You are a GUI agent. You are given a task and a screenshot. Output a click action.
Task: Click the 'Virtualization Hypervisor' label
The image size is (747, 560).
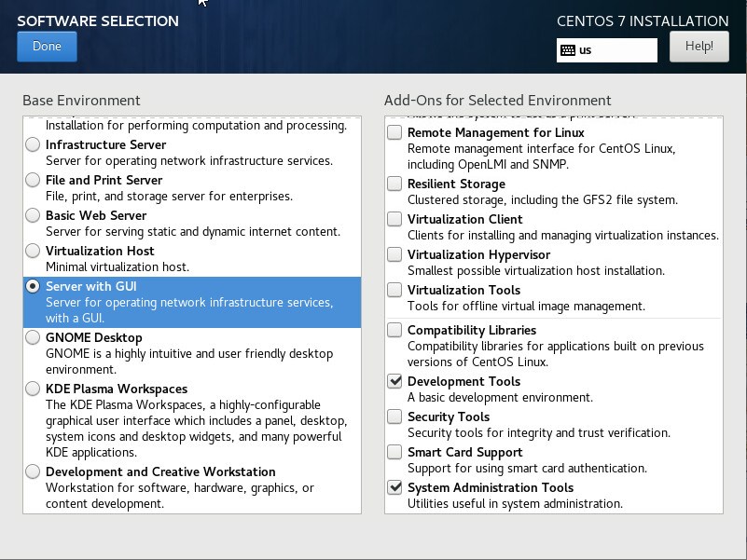tap(478, 254)
